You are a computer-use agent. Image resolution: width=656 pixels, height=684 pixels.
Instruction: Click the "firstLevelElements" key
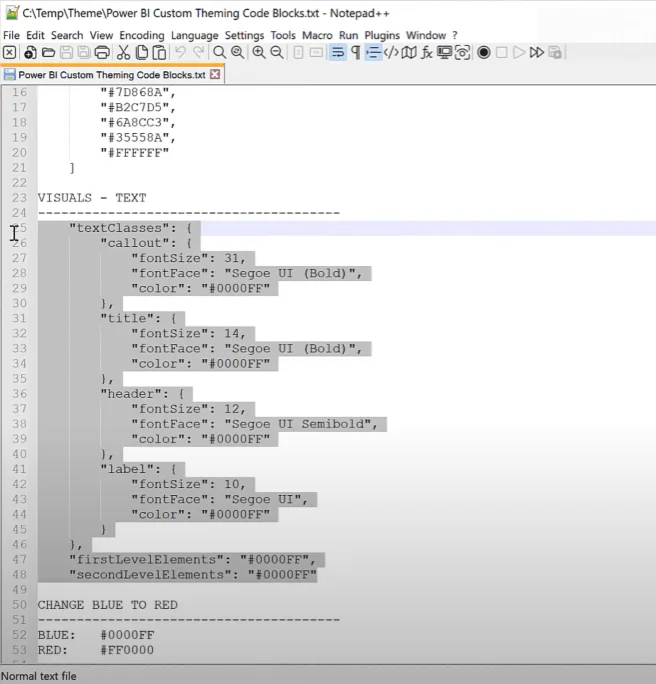150,560
